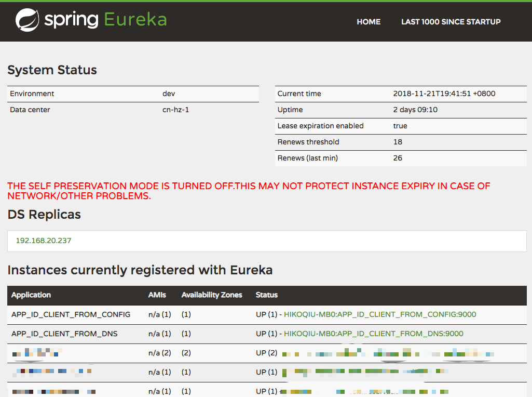
Task: Select the Environment label
Action: click(x=32, y=94)
